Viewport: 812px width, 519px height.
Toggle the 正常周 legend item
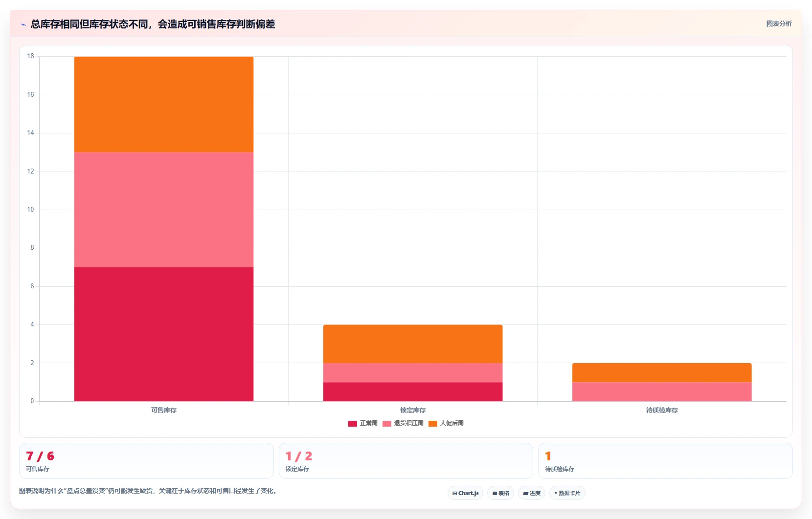coord(363,423)
